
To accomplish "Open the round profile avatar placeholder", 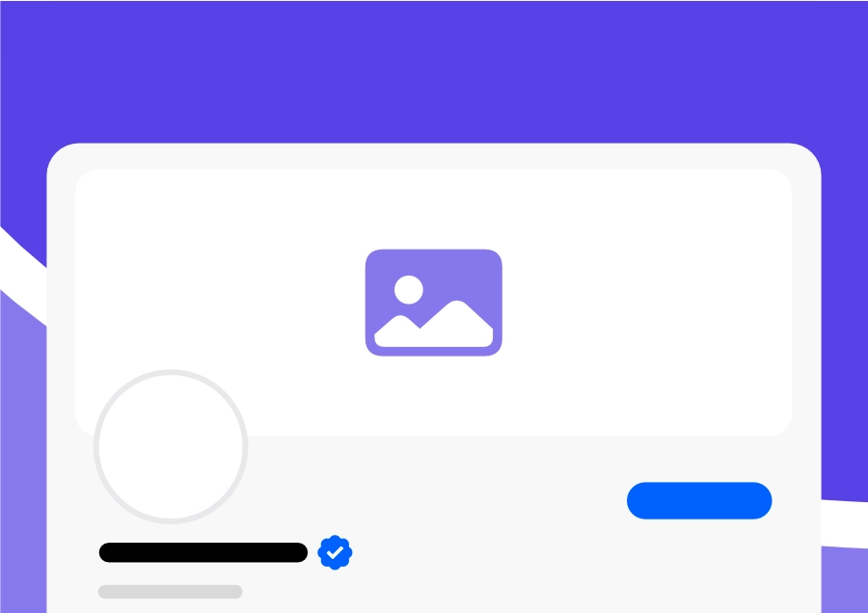I will pos(171,446).
